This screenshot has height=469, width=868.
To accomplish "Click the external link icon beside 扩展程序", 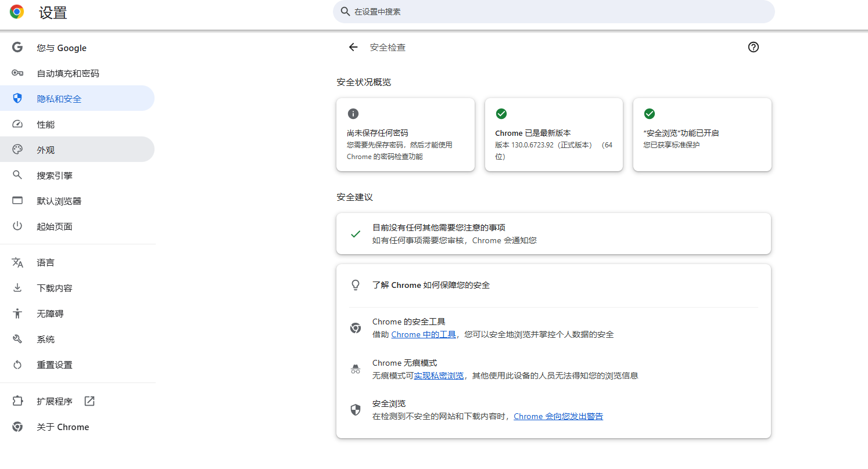I will pos(89,401).
